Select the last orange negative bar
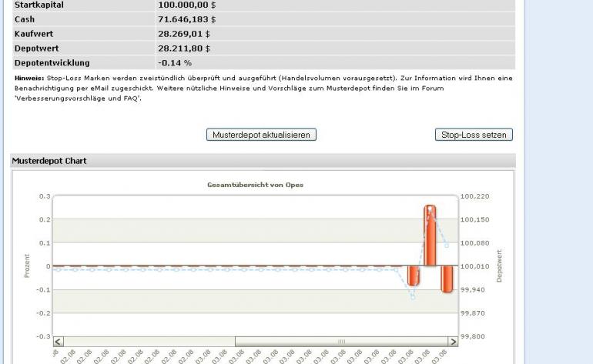This screenshot has height=364, width=593. tap(447, 279)
